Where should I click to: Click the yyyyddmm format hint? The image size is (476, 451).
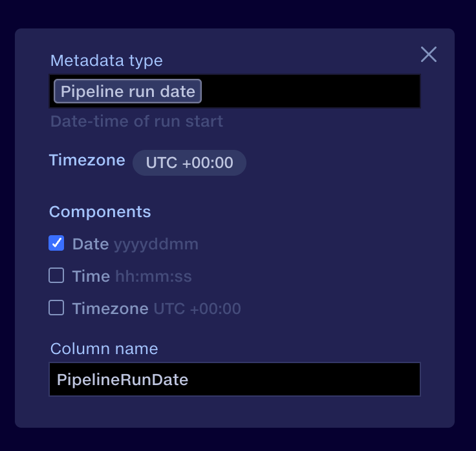pos(156,244)
